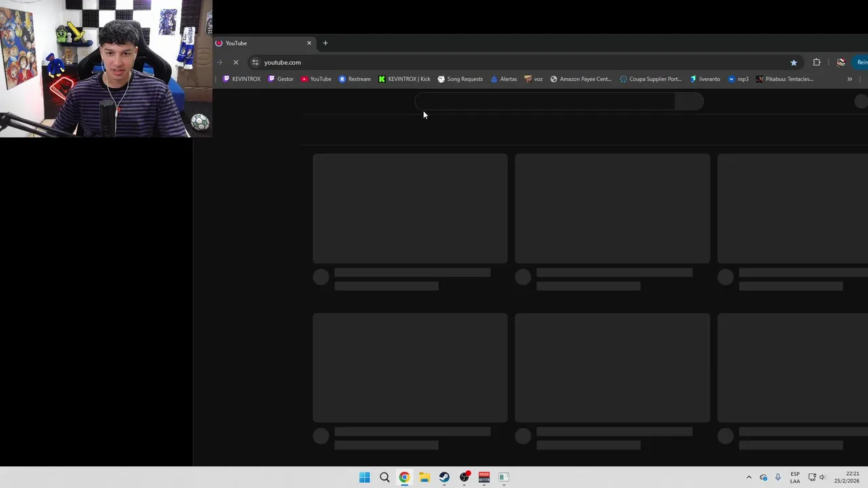Open the Restream bookmark
This screenshot has width=868, height=488.
355,79
